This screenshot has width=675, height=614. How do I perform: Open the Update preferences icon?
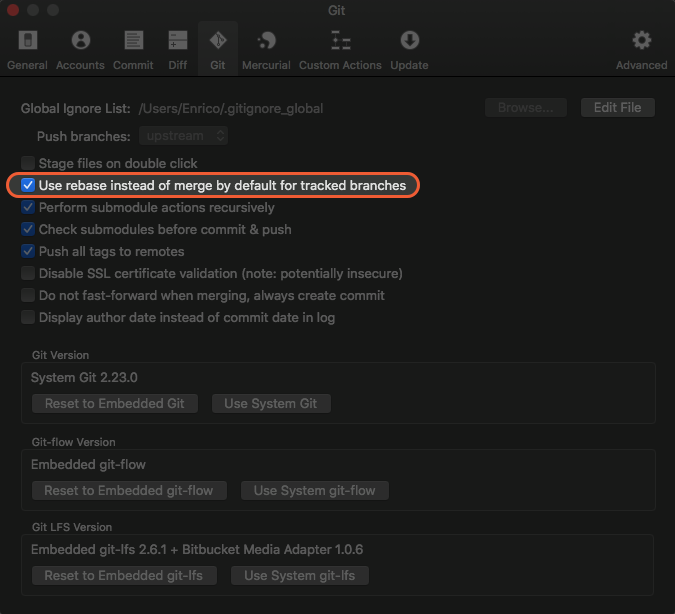[409, 40]
